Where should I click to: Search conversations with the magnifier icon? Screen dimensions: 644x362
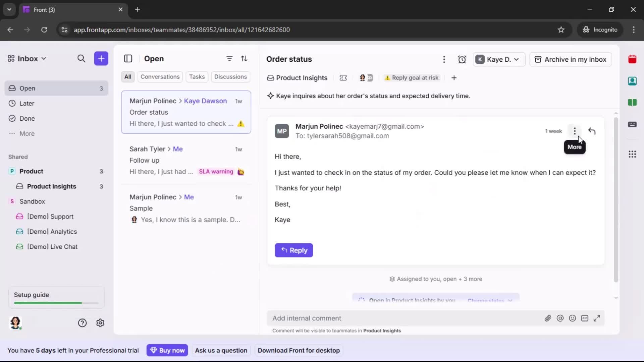tap(82, 58)
